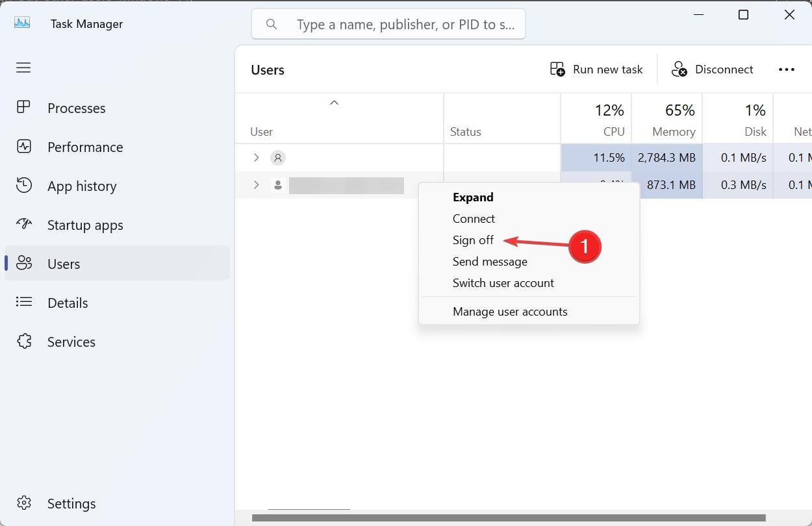812x526 pixels.
Task: Minimize the Task Manager window
Action: (698, 14)
